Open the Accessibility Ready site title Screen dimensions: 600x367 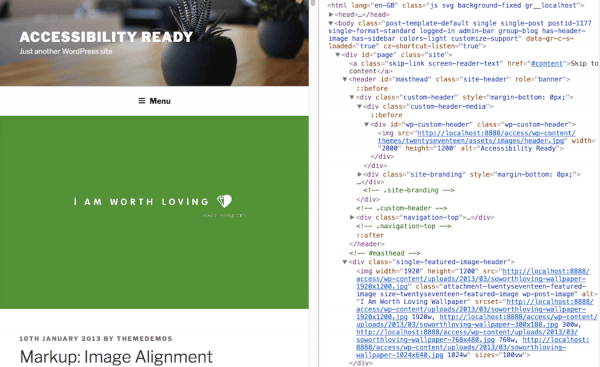[106, 37]
